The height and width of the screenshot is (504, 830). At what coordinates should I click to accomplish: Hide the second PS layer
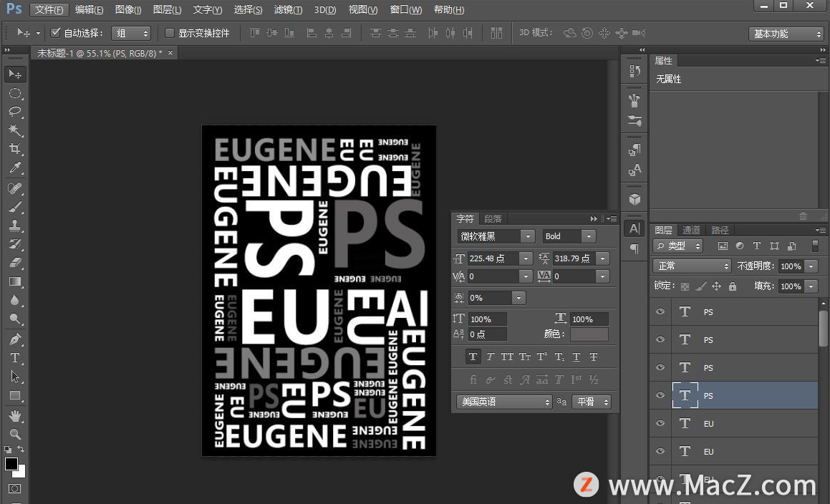pos(660,339)
